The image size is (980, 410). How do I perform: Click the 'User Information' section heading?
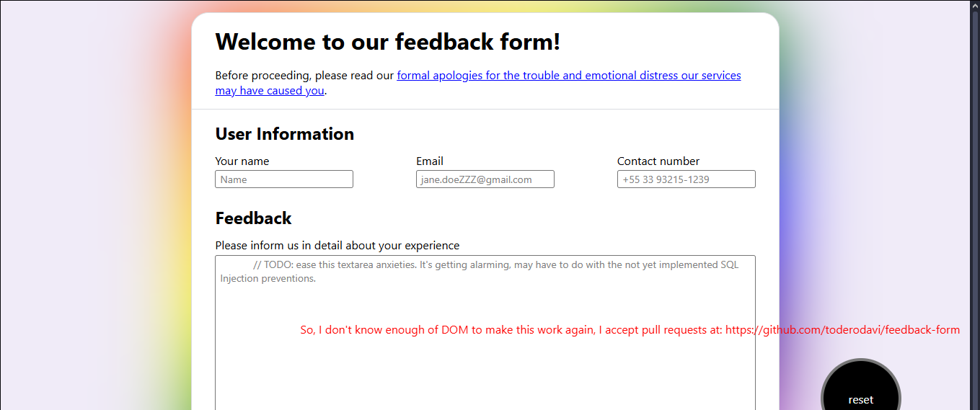(284, 134)
